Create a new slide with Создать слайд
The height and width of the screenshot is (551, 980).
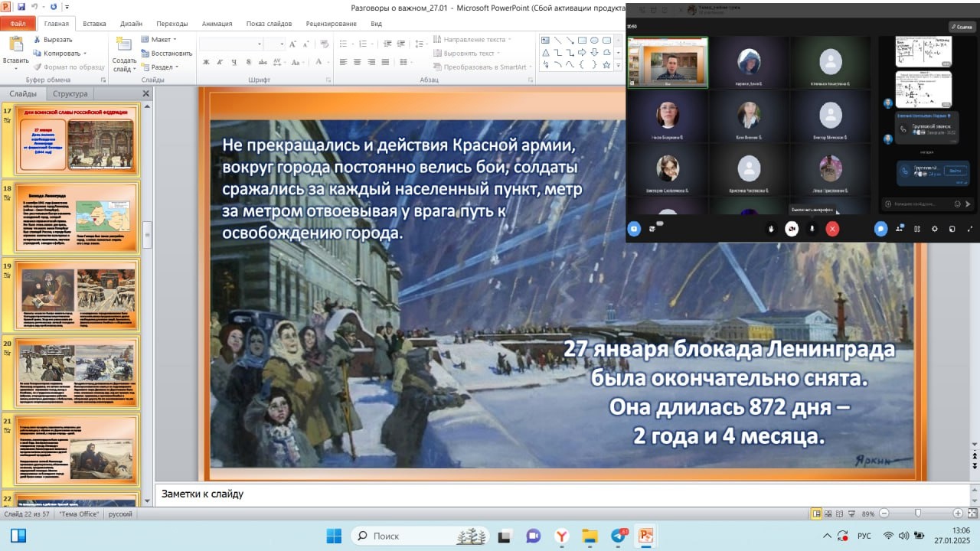[x=124, y=53]
